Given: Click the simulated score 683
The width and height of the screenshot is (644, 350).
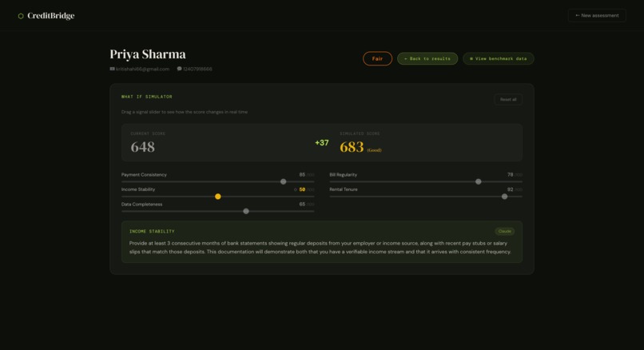Looking at the screenshot, I should (x=352, y=147).
